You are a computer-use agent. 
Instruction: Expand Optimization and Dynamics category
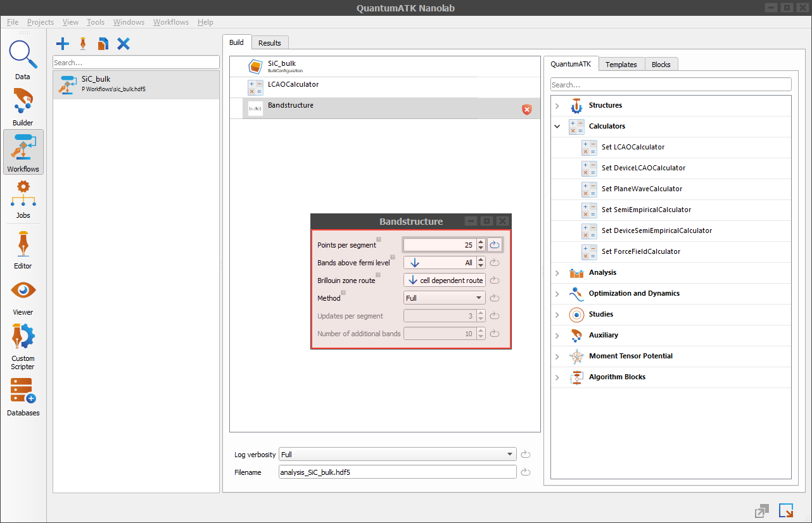(557, 294)
